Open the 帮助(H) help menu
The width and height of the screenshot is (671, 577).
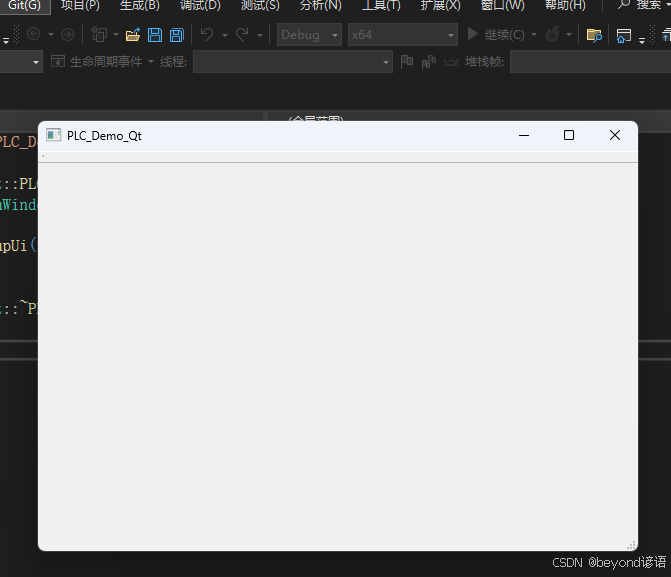coord(565,5)
